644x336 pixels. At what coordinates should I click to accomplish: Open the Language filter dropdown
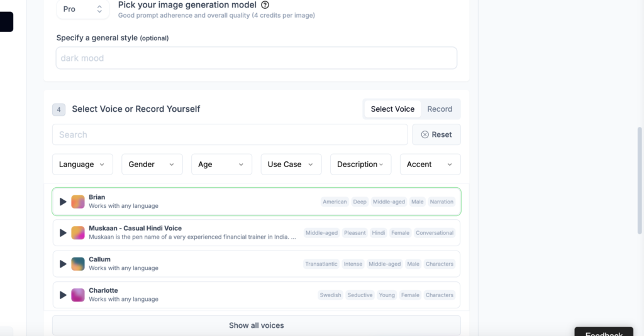coord(82,165)
